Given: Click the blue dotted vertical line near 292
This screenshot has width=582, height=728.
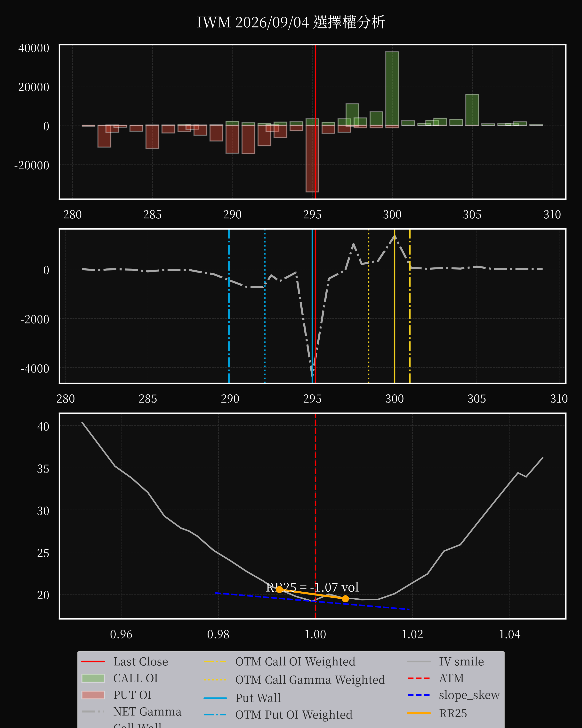Looking at the screenshot, I should pos(265,306).
